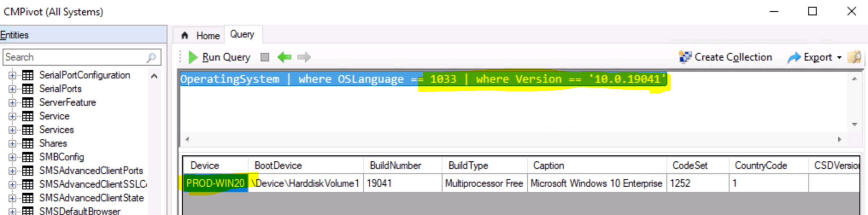This screenshot has height=215, width=868.
Task: Expand the SMBConfig entity node
Action: pyautogui.click(x=12, y=157)
